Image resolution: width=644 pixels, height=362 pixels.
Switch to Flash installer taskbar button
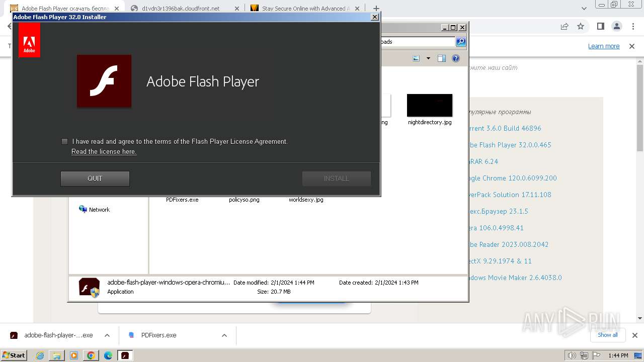(125, 355)
